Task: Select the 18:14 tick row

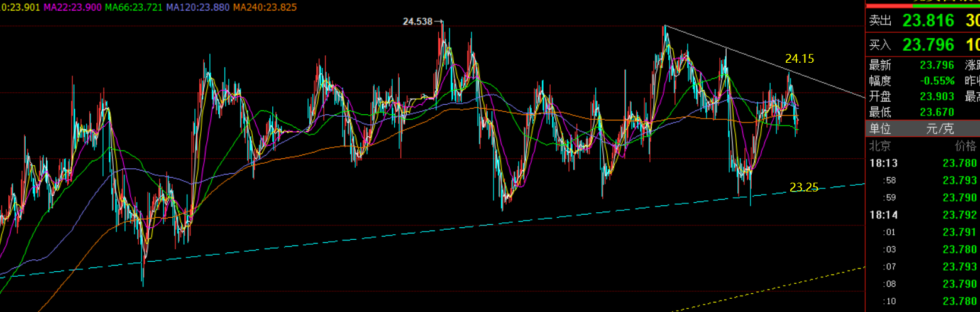Action: pos(923,215)
